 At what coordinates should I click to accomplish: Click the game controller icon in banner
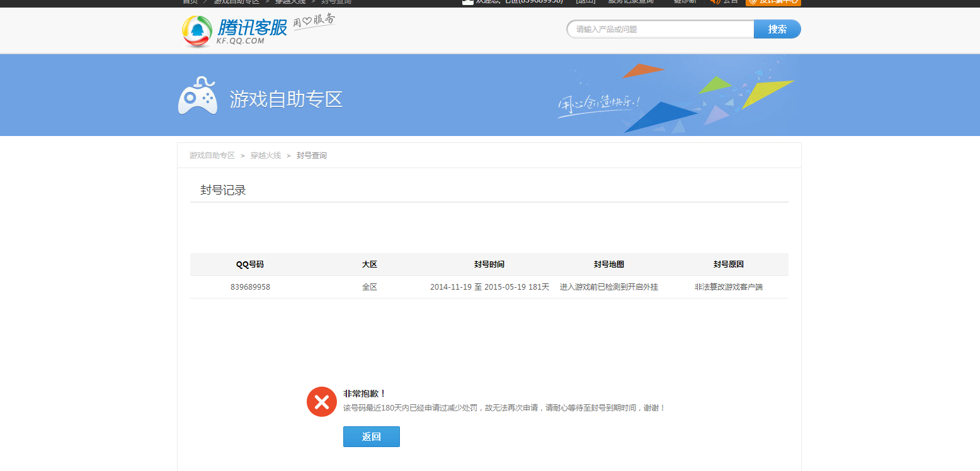tap(198, 96)
